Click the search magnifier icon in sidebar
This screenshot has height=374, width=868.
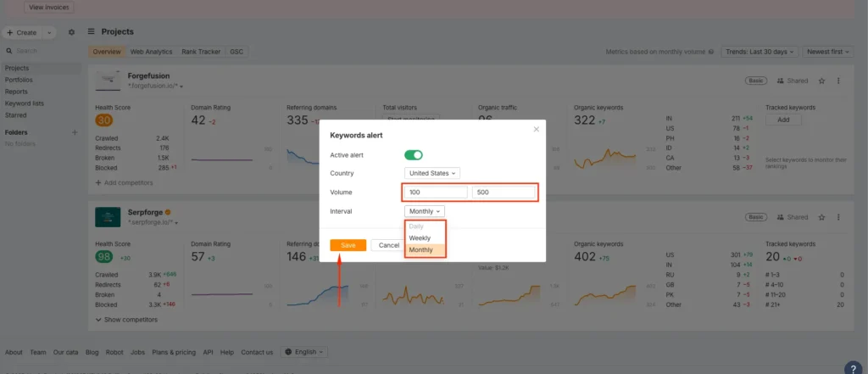[x=9, y=51]
